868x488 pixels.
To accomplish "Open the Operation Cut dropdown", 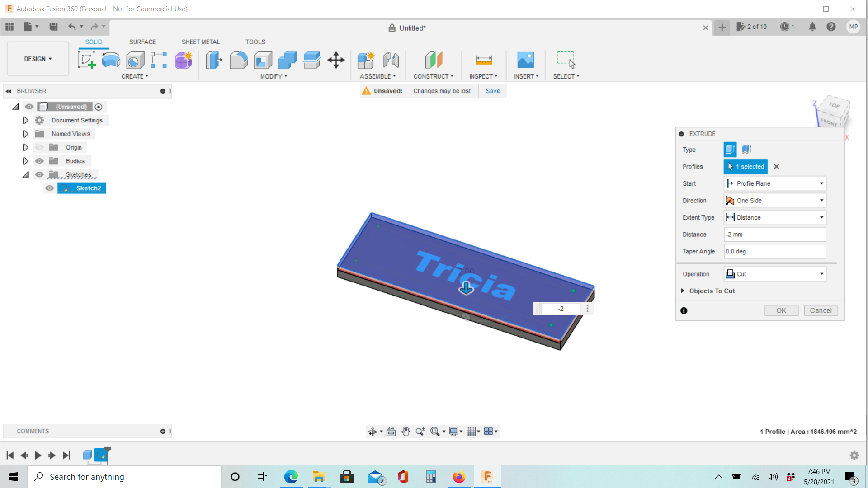I will [x=775, y=274].
